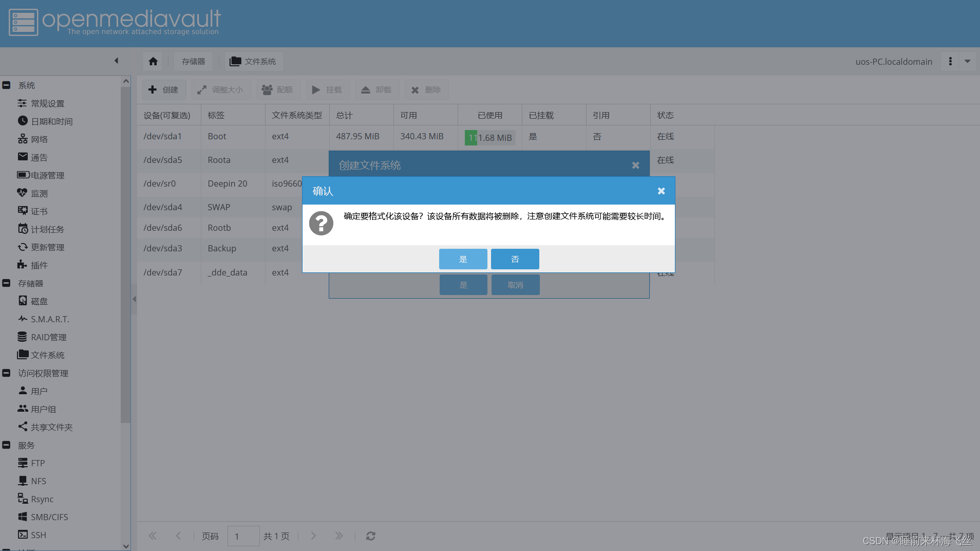
Task: Open RAID管理 in the sidebar
Action: [42, 337]
